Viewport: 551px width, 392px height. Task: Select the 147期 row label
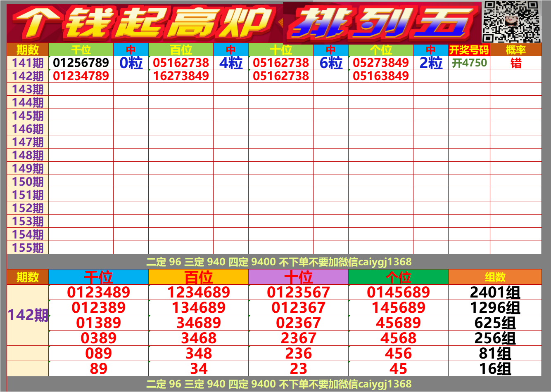tap(28, 142)
